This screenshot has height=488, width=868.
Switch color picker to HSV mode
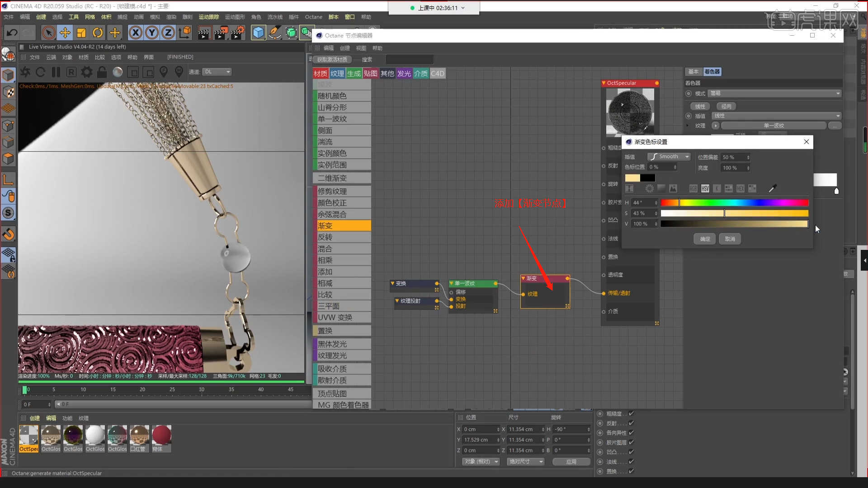pyautogui.click(x=705, y=188)
